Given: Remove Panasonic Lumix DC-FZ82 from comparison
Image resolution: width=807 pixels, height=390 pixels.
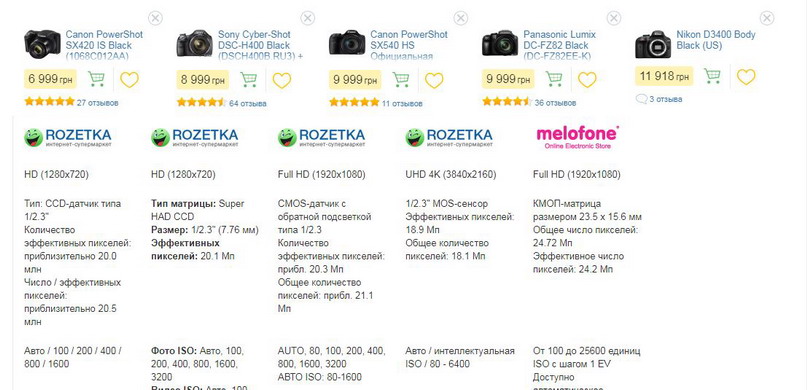Looking at the screenshot, I should pos(613,18).
